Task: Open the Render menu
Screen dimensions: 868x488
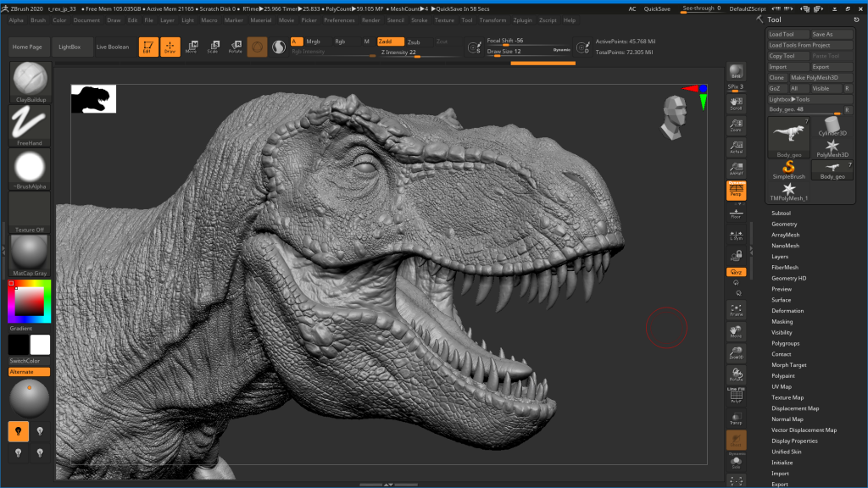Action: tap(370, 20)
